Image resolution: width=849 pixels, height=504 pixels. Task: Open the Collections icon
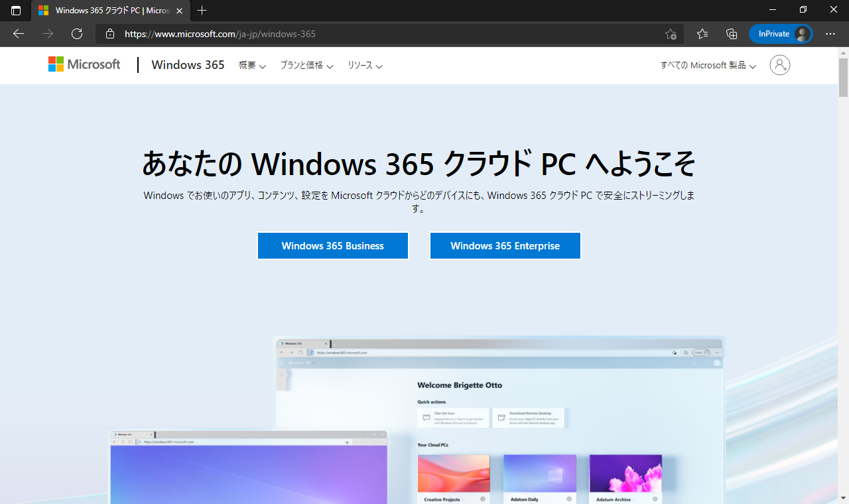tap(732, 34)
